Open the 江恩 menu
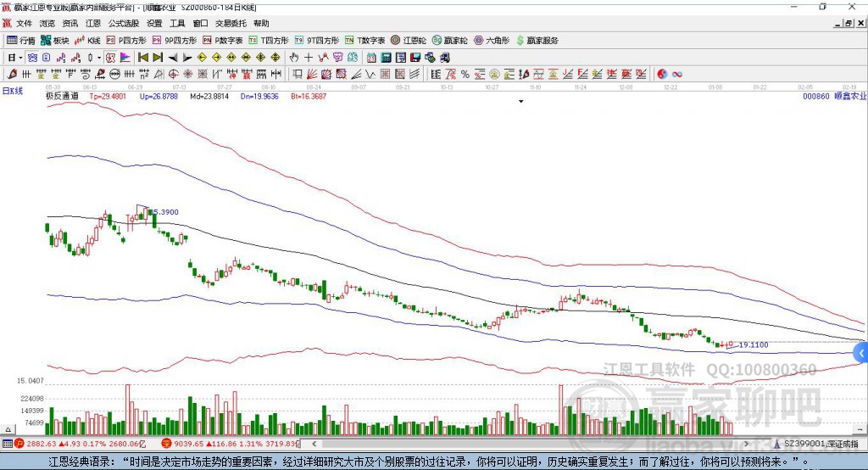This screenshot has width=868, height=470. pyautogui.click(x=93, y=23)
